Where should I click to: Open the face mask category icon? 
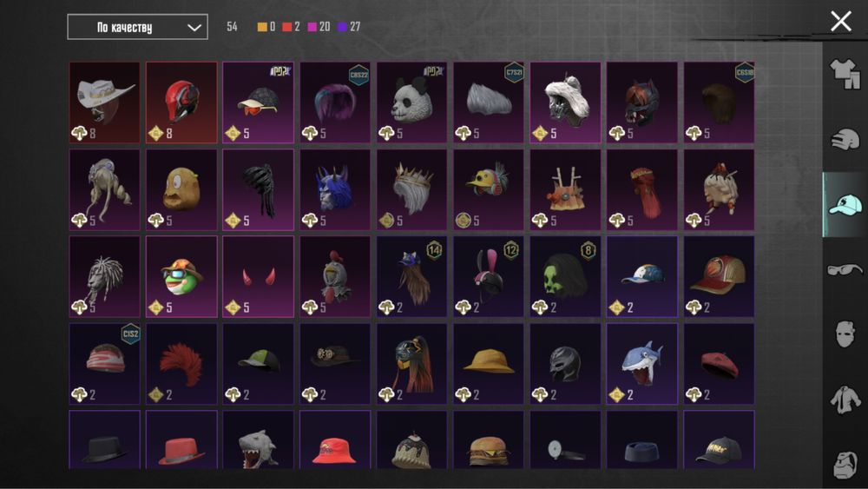point(845,334)
